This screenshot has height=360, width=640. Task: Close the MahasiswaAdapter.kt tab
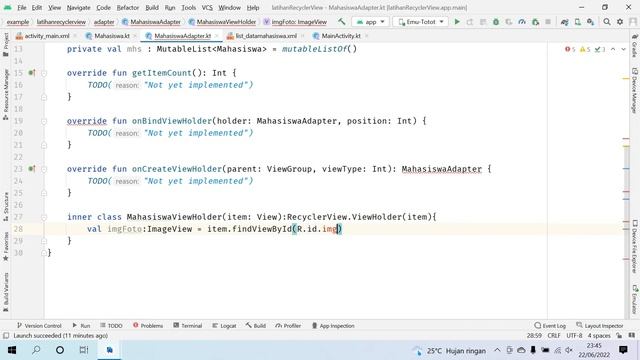(x=216, y=36)
